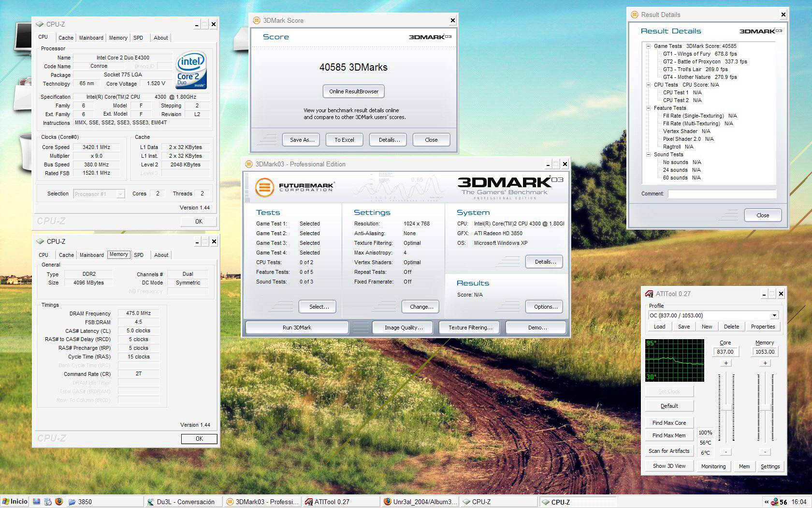812x508 pixels.
Task: Start Scan for Artifacts in ATITool
Action: click(x=669, y=451)
